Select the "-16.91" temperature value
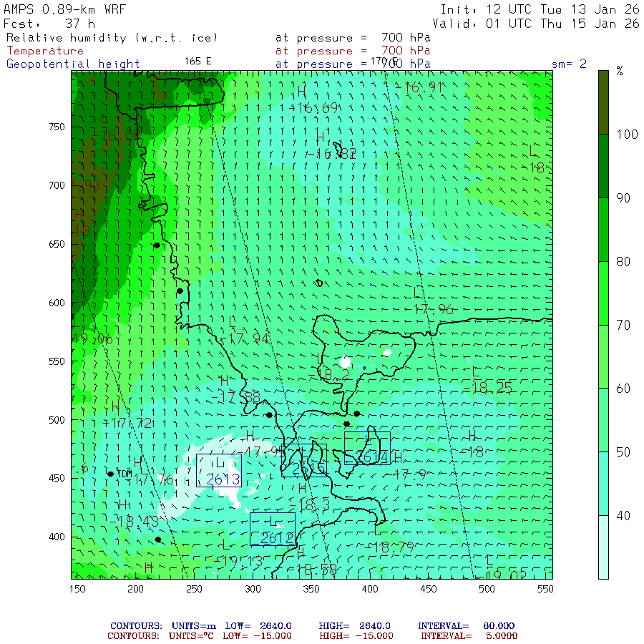The width and height of the screenshot is (644, 644). (x=419, y=87)
